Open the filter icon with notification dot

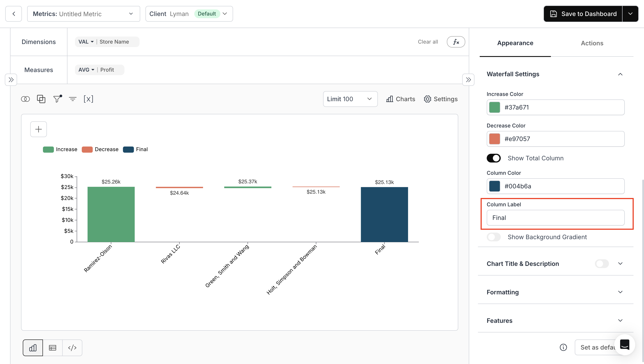pyautogui.click(x=57, y=99)
